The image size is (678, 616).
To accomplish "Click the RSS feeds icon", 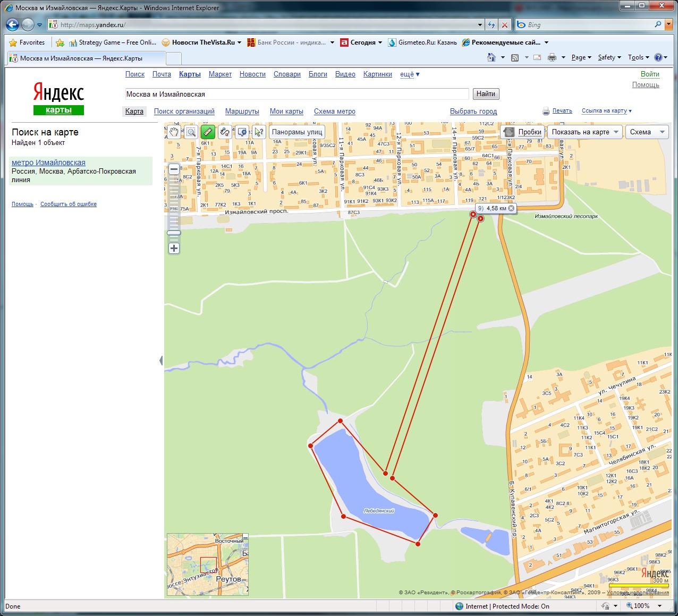I will [x=515, y=57].
